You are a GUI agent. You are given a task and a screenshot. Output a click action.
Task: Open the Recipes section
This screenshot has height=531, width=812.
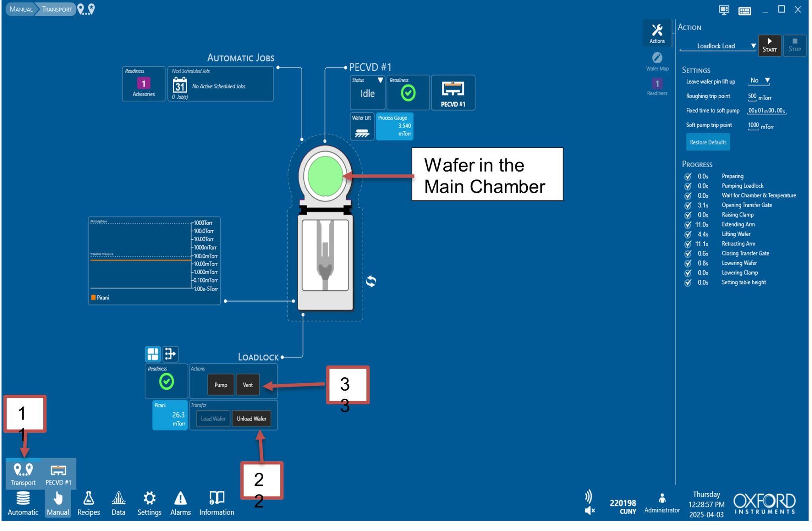tap(88, 504)
